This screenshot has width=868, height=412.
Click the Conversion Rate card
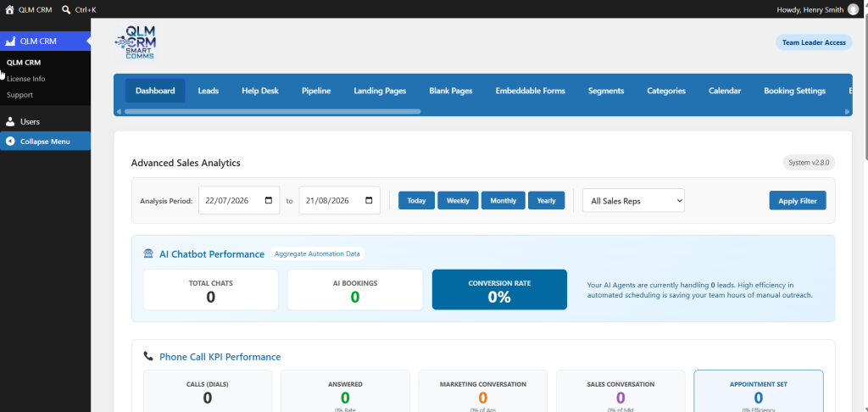499,290
